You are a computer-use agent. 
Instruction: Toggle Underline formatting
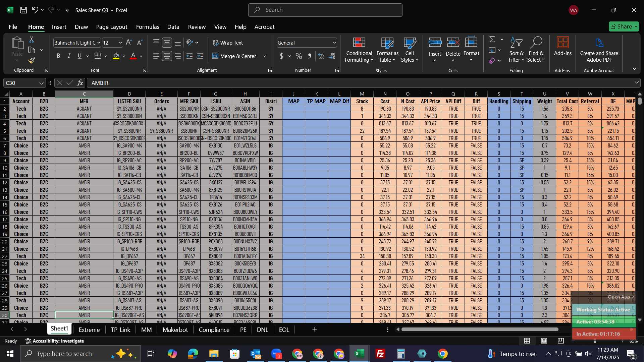(x=79, y=56)
